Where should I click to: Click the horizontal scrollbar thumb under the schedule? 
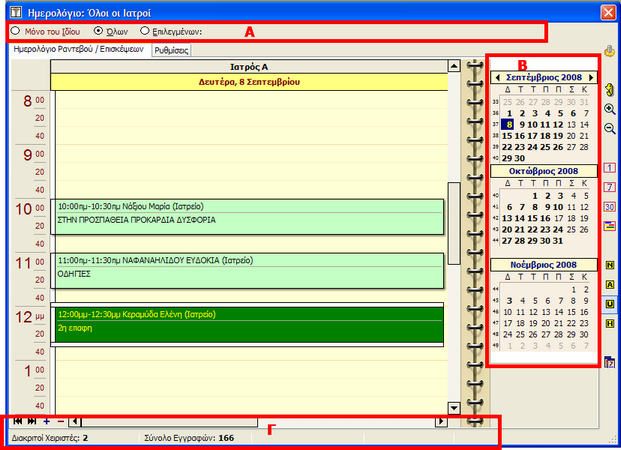(x=169, y=421)
